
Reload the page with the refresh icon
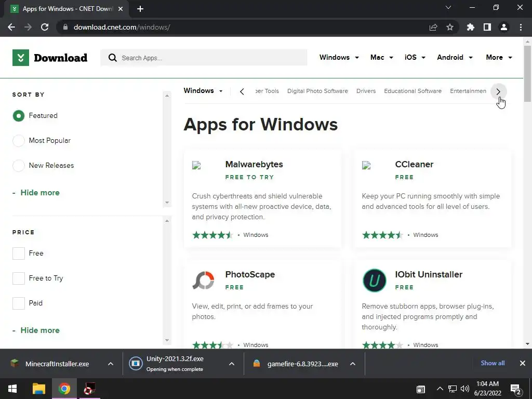tap(45, 27)
